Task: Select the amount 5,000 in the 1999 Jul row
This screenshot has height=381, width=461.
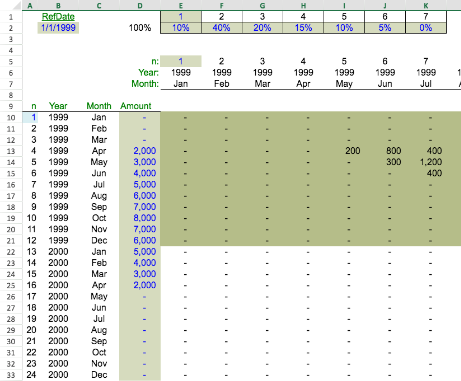Action: pyautogui.click(x=145, y=184)
